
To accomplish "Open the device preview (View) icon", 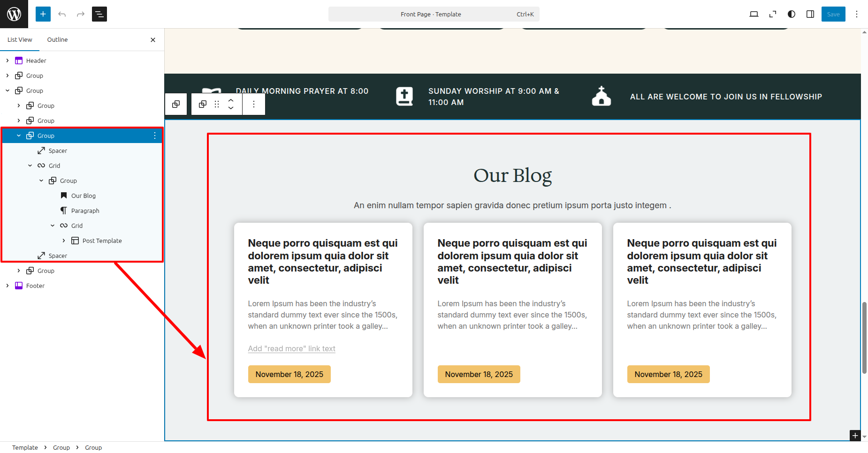I will coord(754,14).
